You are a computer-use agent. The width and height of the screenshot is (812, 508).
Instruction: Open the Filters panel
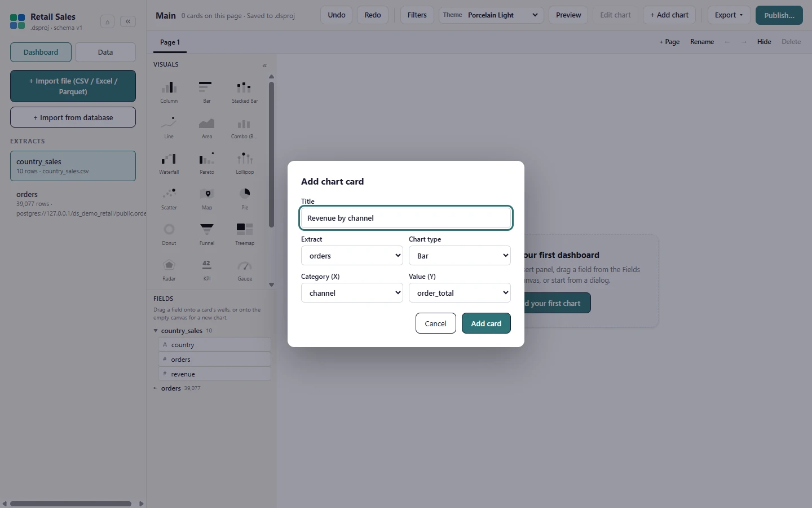click(x=417, y=15)
